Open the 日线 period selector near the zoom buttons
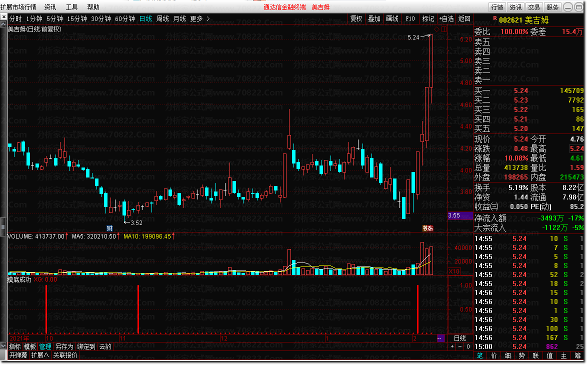 click(x=460, y=338)
